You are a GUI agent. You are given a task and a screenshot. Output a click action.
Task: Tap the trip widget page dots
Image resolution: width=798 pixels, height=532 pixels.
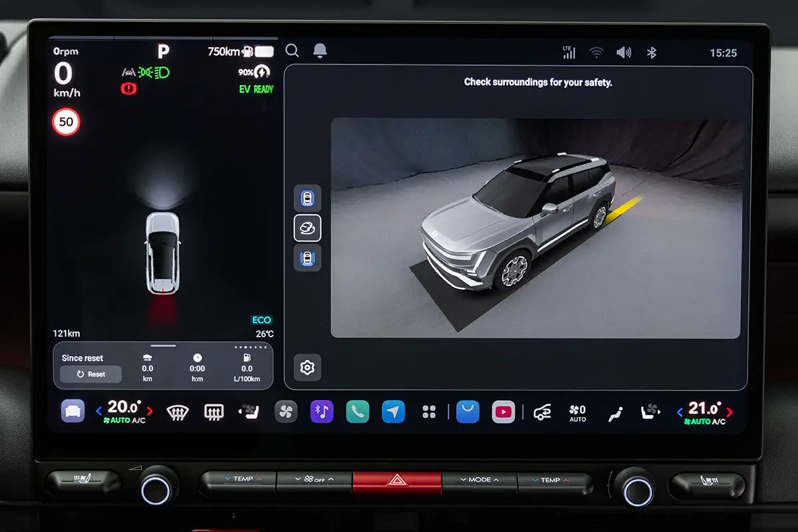251,347
